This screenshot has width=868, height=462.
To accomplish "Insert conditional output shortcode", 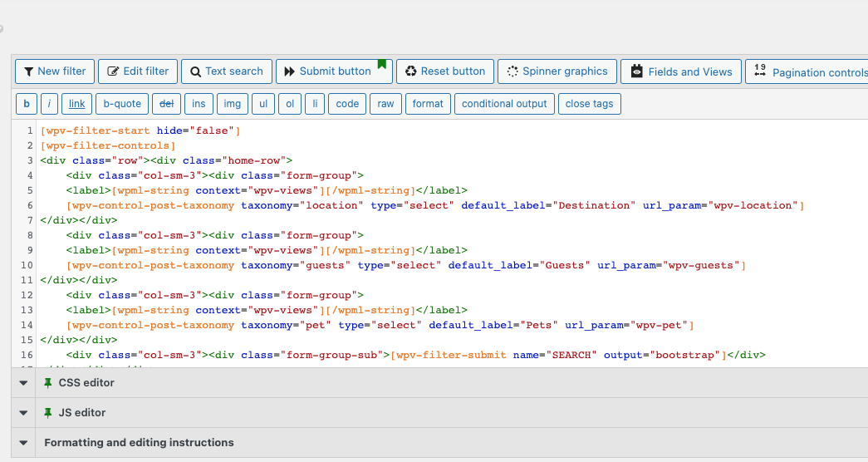I will click(x=504, y=104).
